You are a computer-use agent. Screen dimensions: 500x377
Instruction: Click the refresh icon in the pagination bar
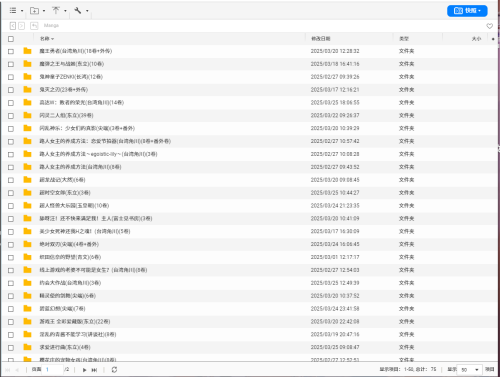pos(114,370)
